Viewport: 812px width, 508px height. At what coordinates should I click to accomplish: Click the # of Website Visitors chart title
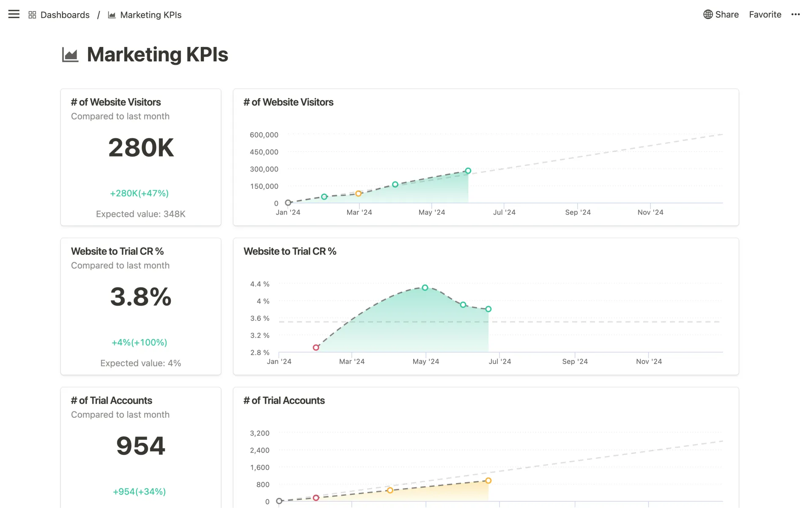[x=288, y=102]
